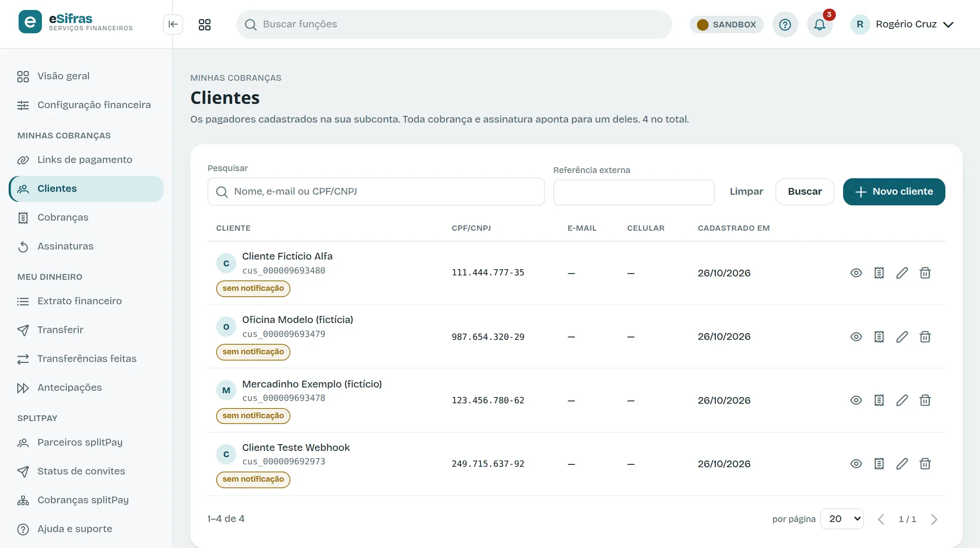Open the por página 20 dropdown
Screen dimensions: 980x548
[842, 519]
